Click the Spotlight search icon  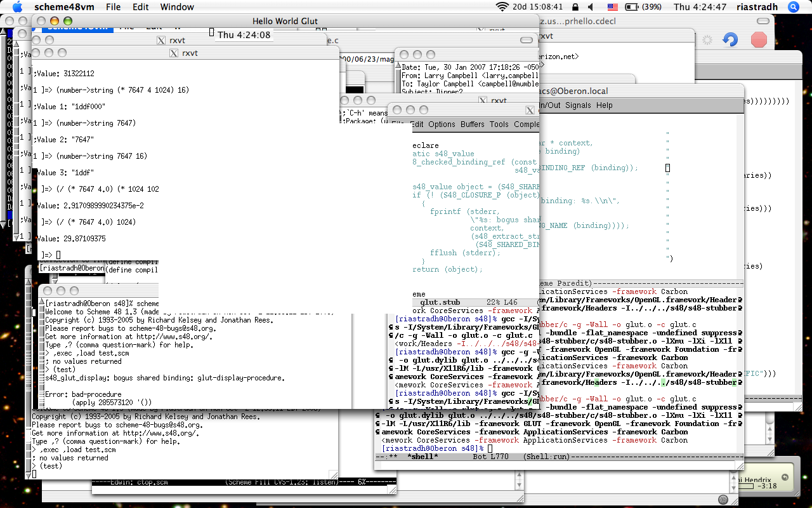click(793, 7)
